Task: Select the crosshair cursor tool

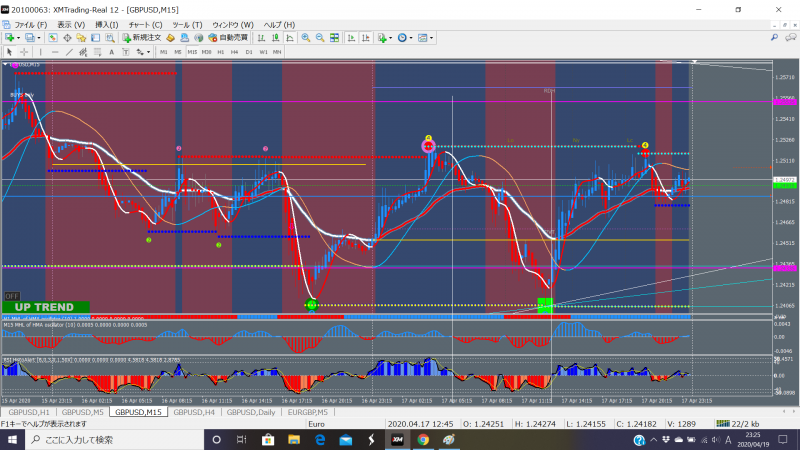Action: click(x=24, y=52)
